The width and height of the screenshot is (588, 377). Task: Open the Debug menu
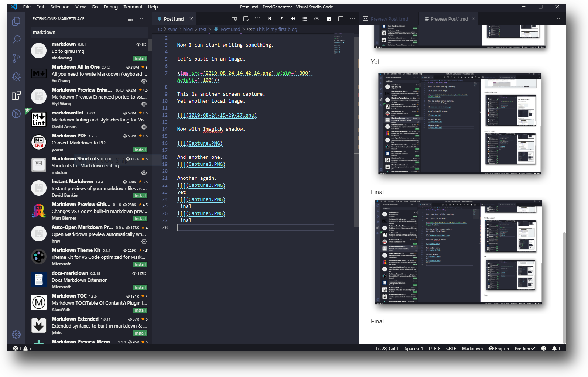tap(110, 7)
